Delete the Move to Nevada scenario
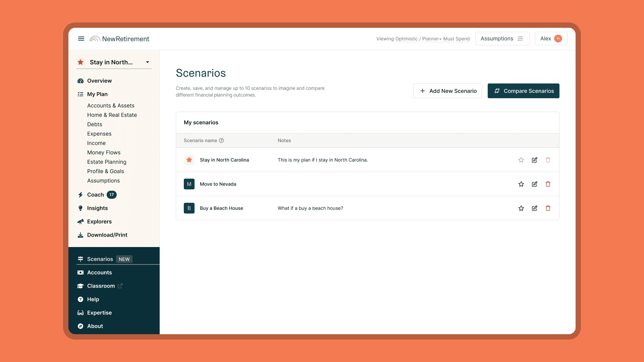The height and width of the screenshot is (362, 644). 548,184
